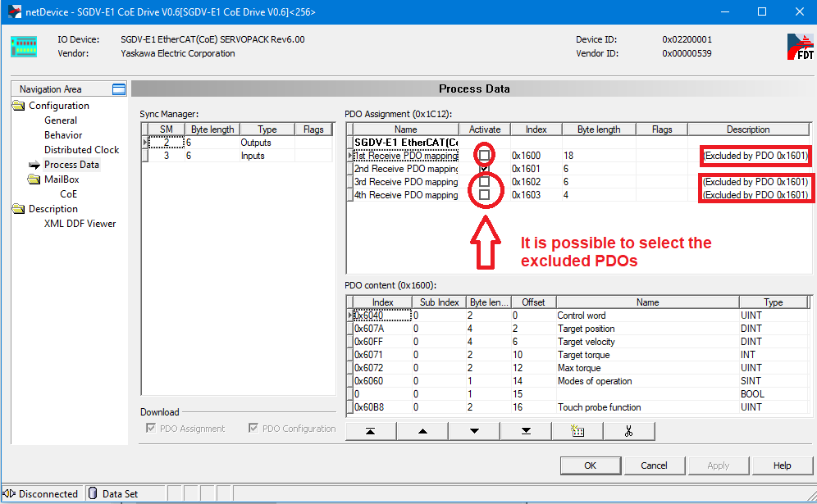Open General in the navigation tree
817x504 pixels.
61,120
